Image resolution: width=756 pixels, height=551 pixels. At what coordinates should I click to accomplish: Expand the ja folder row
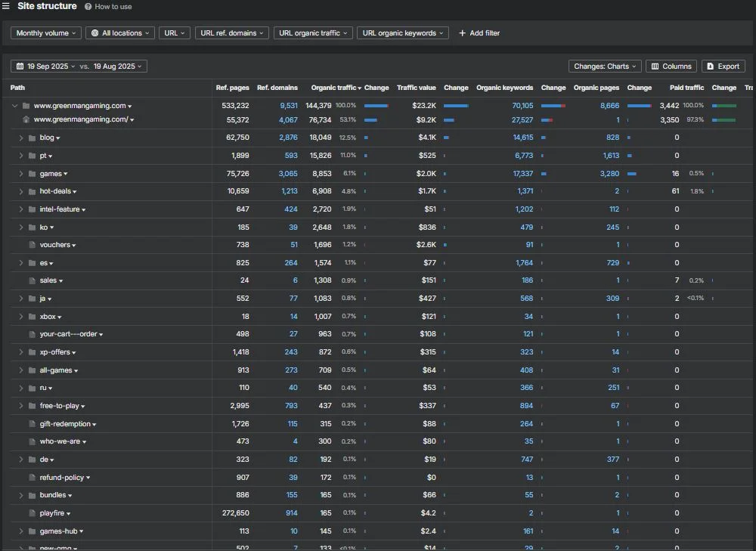click(x=20, y=299)
